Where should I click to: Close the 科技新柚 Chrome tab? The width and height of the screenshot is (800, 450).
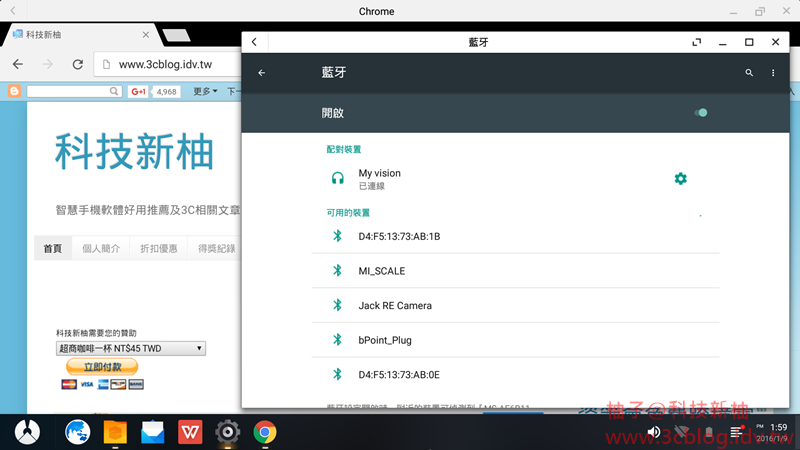[146, 35]
